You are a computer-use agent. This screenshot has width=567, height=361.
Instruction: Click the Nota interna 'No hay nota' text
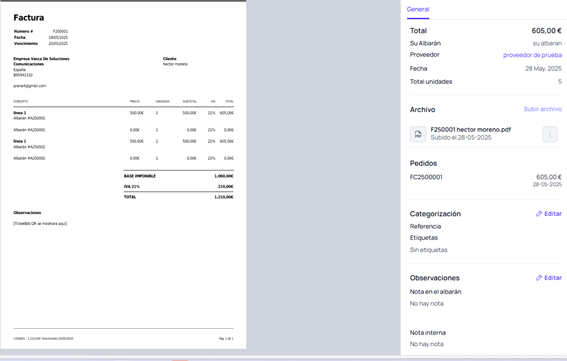pyautogui.click(x=426, y=344)
